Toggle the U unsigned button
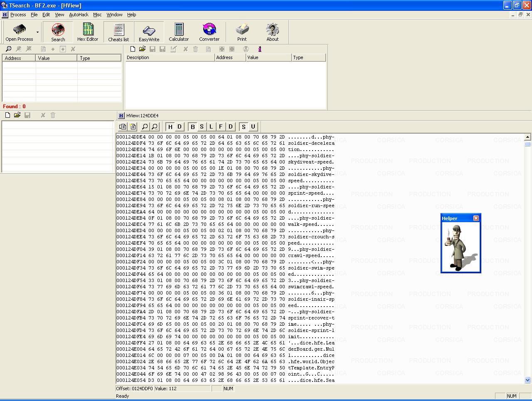Screen dimensions: 532x401 [x=253, y=127]
